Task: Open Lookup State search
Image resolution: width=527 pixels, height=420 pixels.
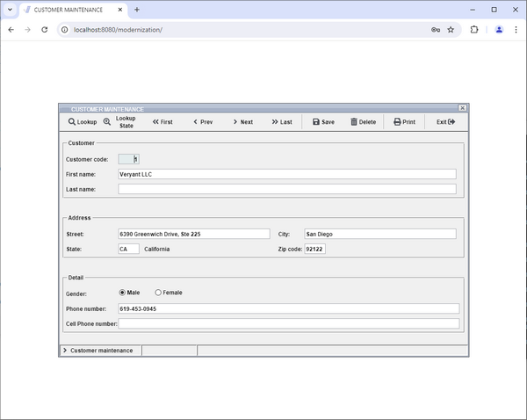Action: pos(120,122)
